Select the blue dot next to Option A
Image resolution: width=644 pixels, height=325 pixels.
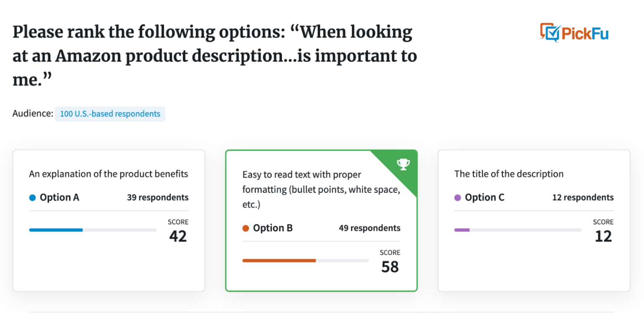point(32,197)
